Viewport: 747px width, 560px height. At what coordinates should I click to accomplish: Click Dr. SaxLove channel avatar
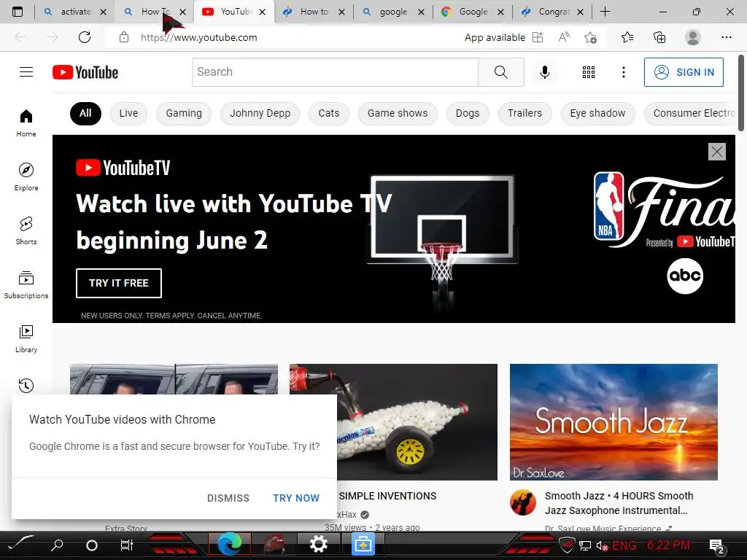pos(522,502)
